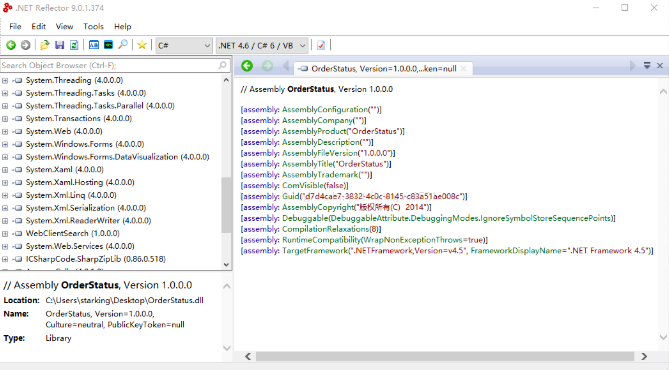Click the OrderStatus.dll location path
The image size is (669, 370).
[x=125, y=300]
